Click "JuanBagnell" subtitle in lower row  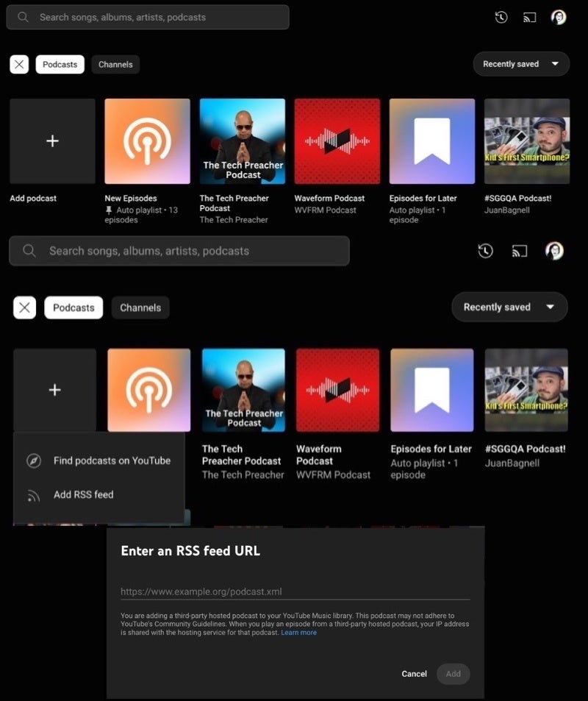tap(512, 463)
